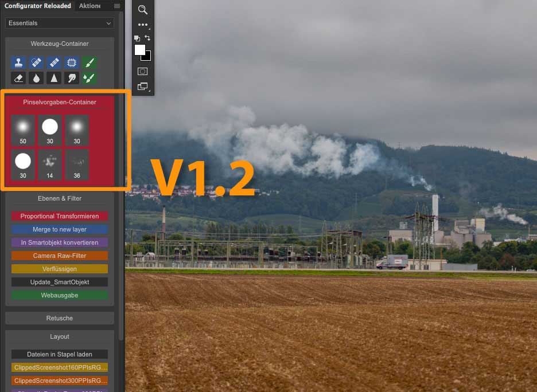537x392 pixels.
Task: Select the Sharpen tool triangle icon
Action: 54,79
